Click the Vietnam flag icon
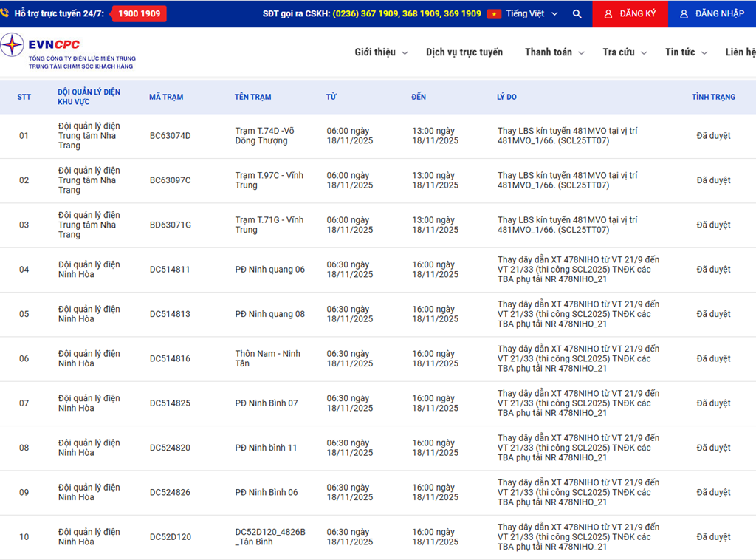 [494, 14]
